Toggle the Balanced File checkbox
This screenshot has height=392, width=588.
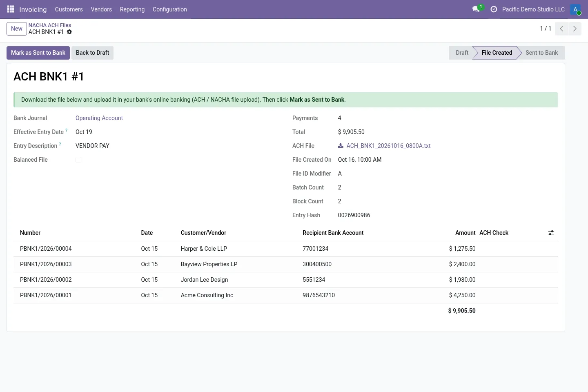click(78, 160)
